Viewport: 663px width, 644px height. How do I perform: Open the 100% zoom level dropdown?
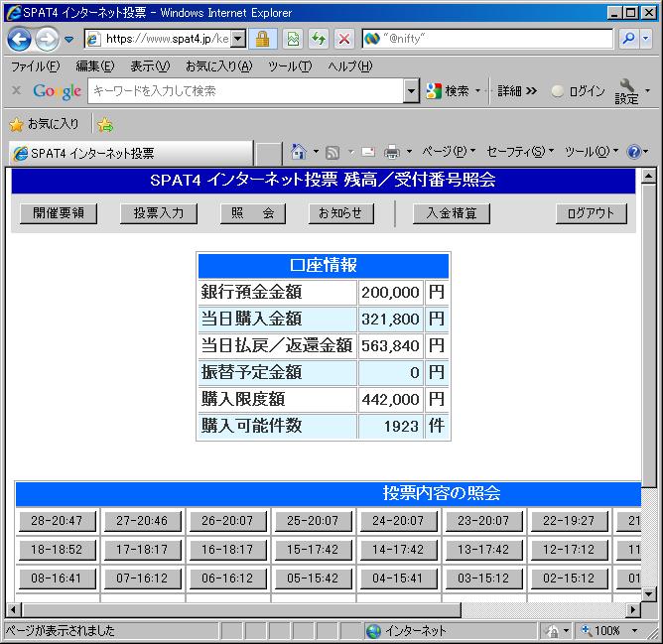[634, 631]
